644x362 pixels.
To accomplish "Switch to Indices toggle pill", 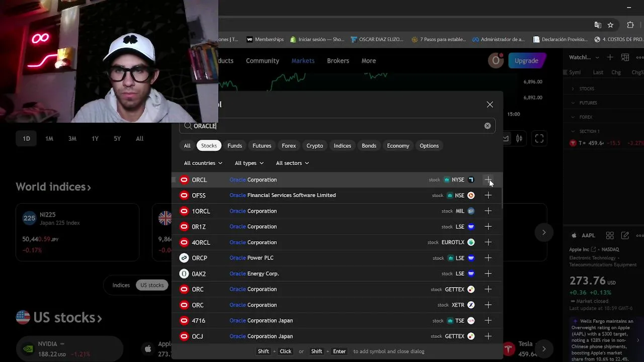I will pyautogui.click(x=121, y=285).
